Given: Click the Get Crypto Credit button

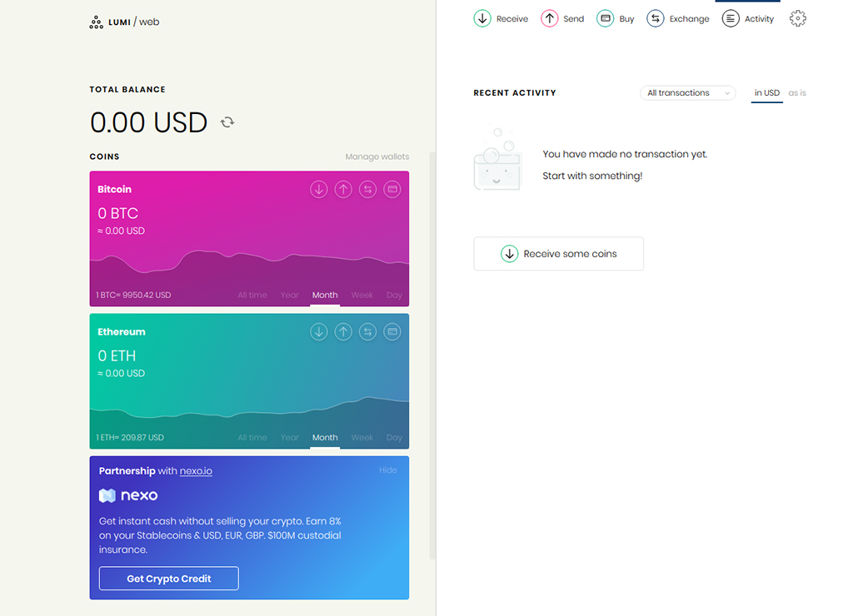Looking at the screenshot, I should click(x=168, y=579).
